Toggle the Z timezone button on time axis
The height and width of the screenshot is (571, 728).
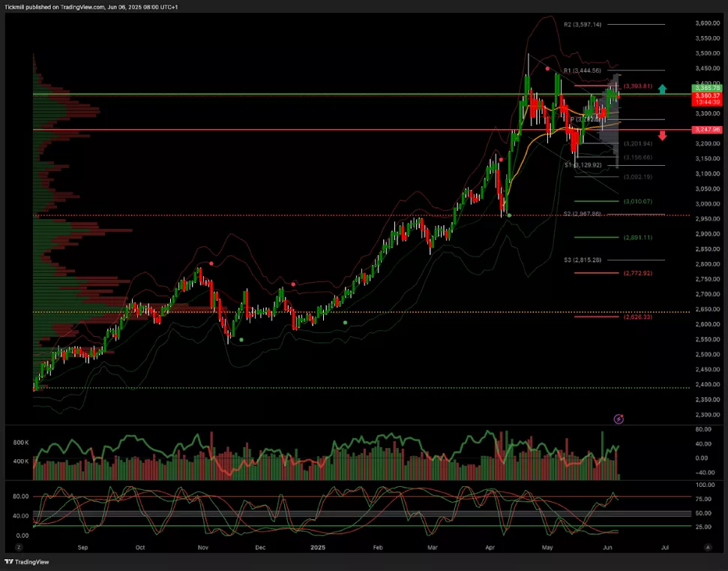click(x=16, y=548)
